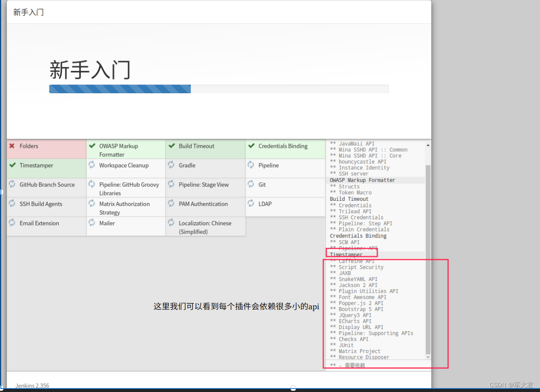Image resolution: width=540 pixels, height=392 pixels.
Task: Click the large 新手入门 heading
Action: pos(90,70)
